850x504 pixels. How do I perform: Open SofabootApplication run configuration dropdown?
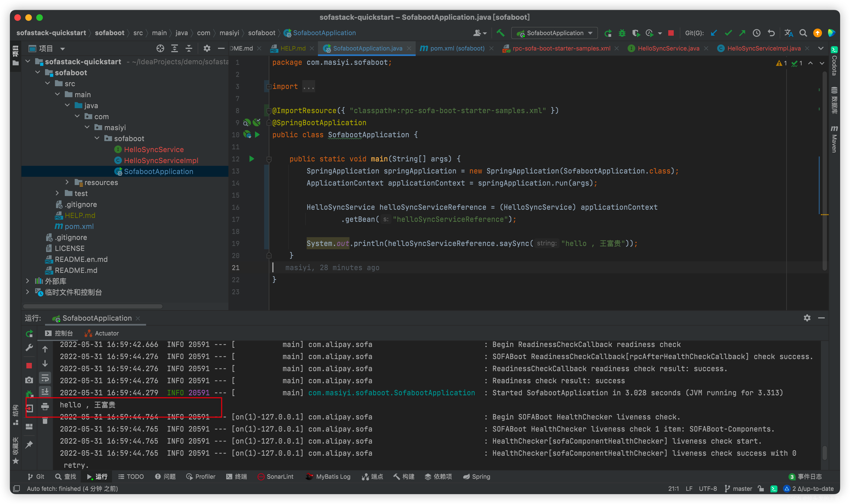[x=554, y=33]
